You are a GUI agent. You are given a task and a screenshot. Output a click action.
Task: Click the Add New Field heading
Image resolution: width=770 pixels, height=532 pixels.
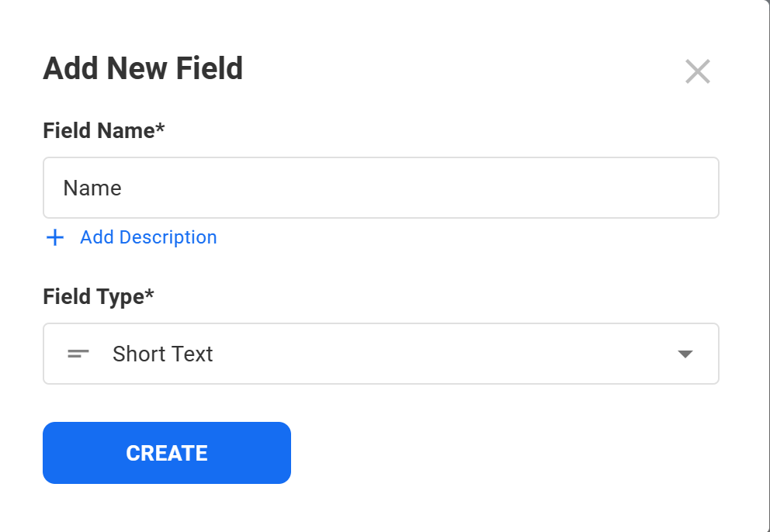(x=143, y=68)
